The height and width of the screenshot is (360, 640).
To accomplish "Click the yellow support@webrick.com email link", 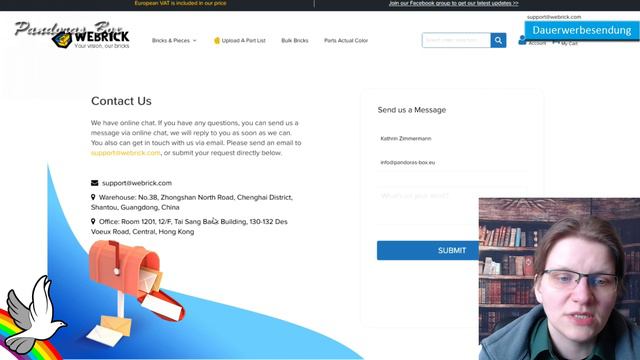I will tap(126, 153).
